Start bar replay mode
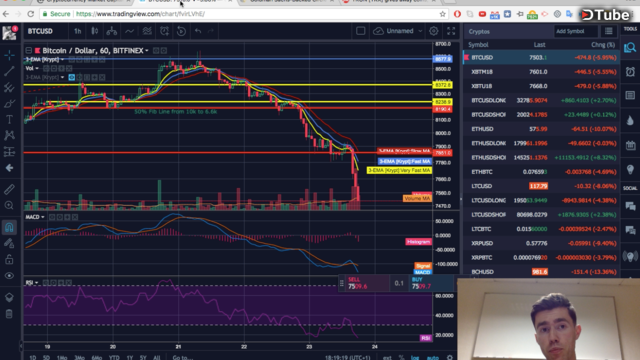The image size is (640, 360). pos(181,31)
